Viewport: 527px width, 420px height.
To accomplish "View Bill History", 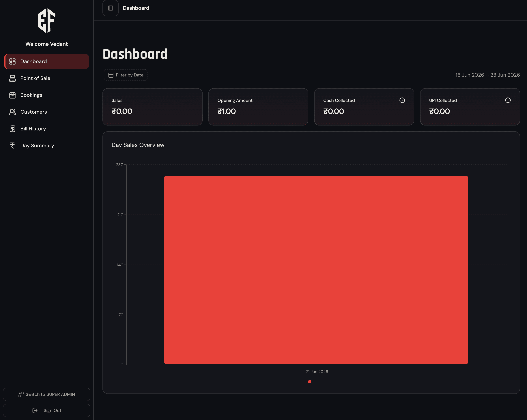I will [47, 129].
